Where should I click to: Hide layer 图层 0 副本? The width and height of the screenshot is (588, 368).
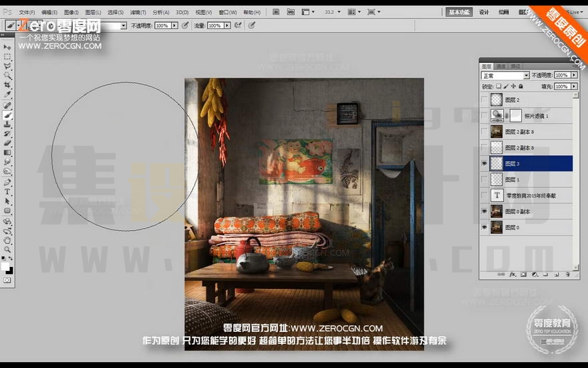coord(484,211)
